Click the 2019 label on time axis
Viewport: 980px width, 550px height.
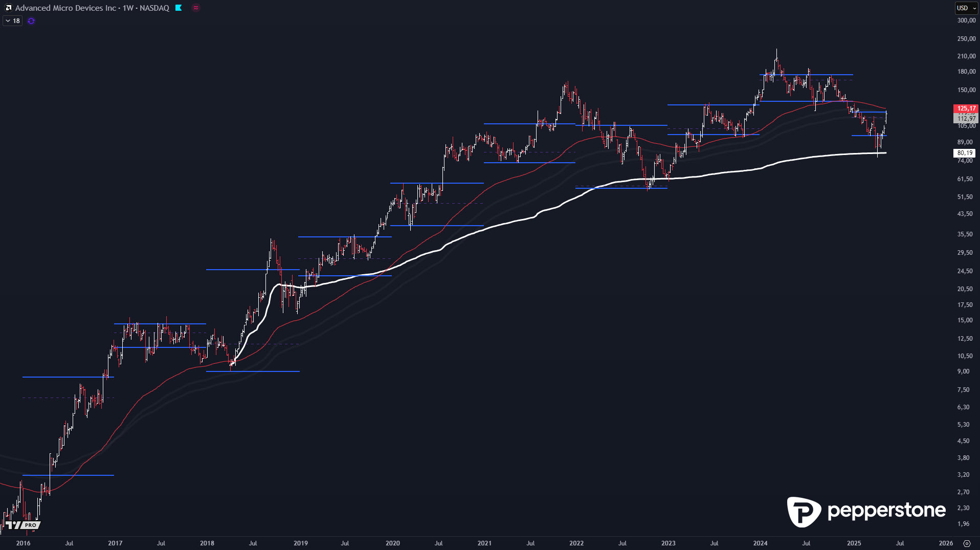click(301, 543)
